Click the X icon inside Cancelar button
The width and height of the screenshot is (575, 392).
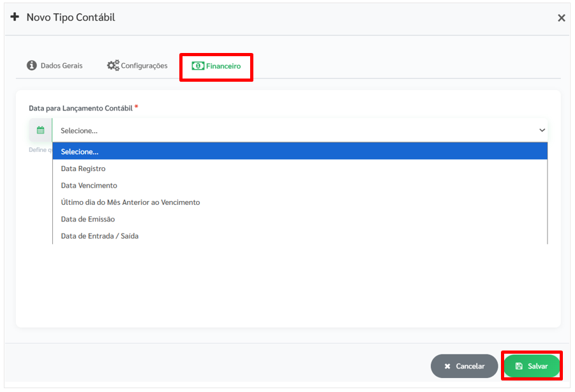pos(447,366)
